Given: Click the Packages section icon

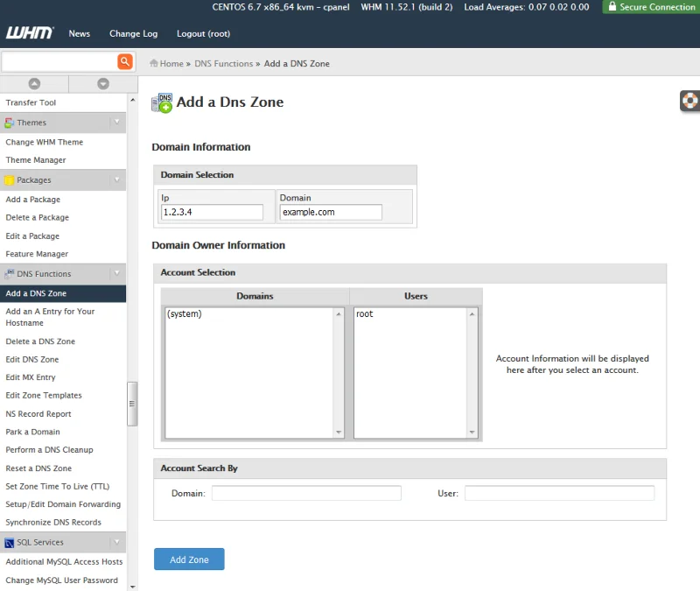Looking at the screenshot, I should 10,180.
